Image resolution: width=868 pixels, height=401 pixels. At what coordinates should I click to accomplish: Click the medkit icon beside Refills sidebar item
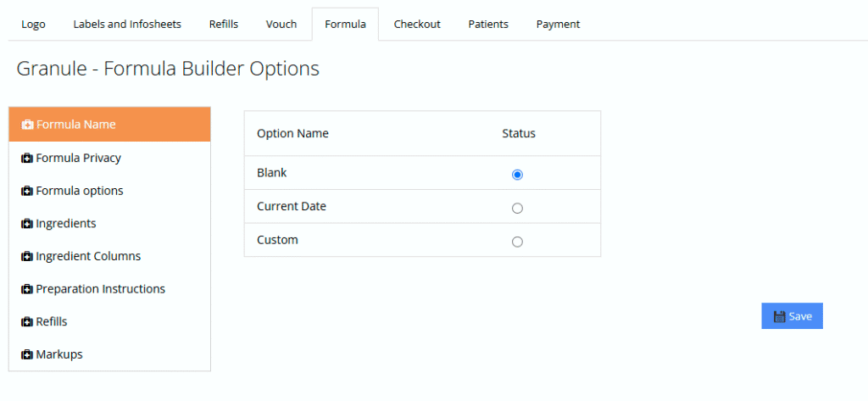(26, 322)
